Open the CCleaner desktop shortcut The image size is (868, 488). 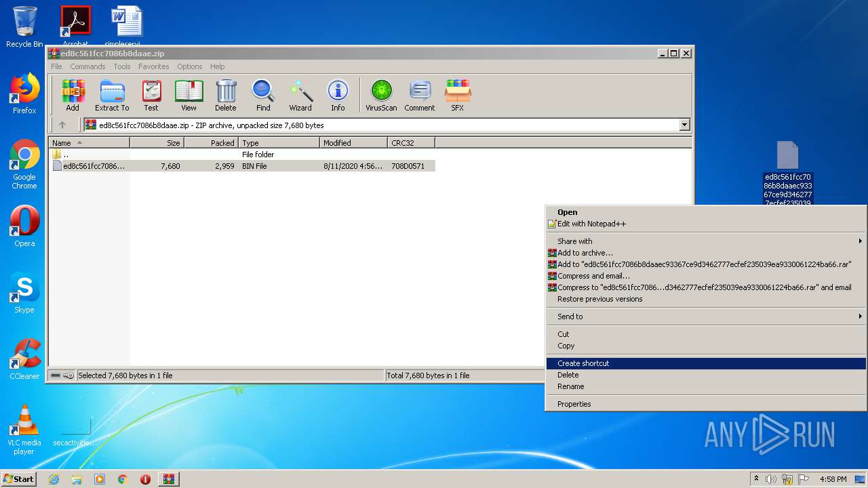pos(24,359)
